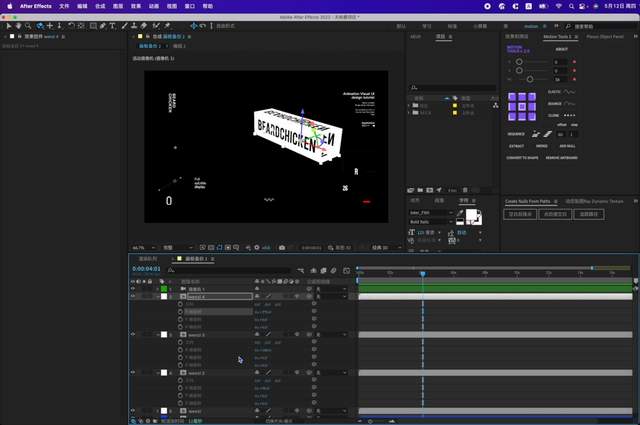The image size is (640, 425).
Task: Click MERGE button in Motion Tools
Action: 542,146
